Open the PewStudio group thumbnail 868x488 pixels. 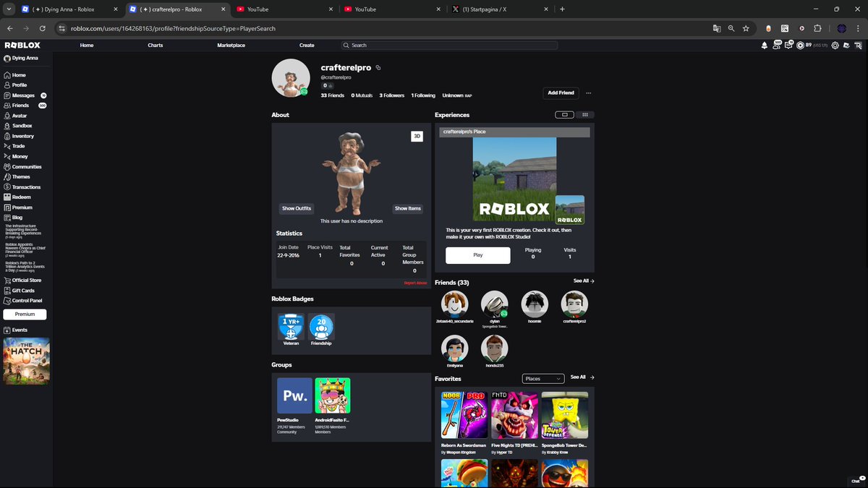[x=294, y=395]
